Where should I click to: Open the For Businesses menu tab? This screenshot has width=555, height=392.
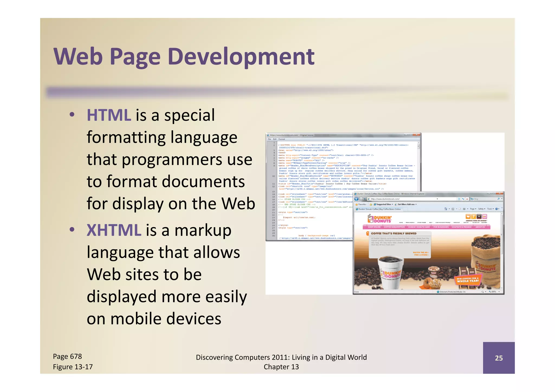coord(441,227)
